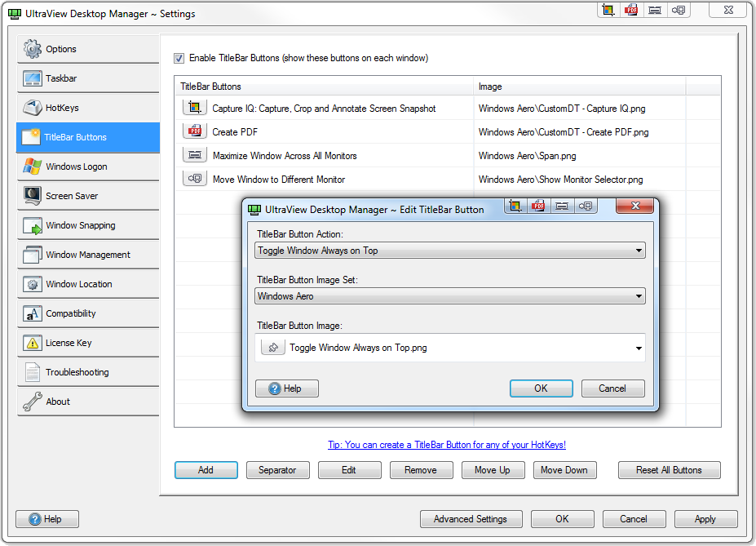Image resolution: width=756 pixels, height=546 pixels.
Task: Click Help in the Edit TitleBar Button dialog
Action: point(287,388)
